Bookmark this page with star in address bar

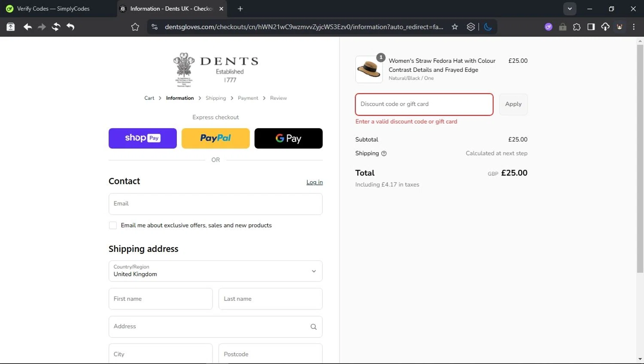click(x=455, y=27)
